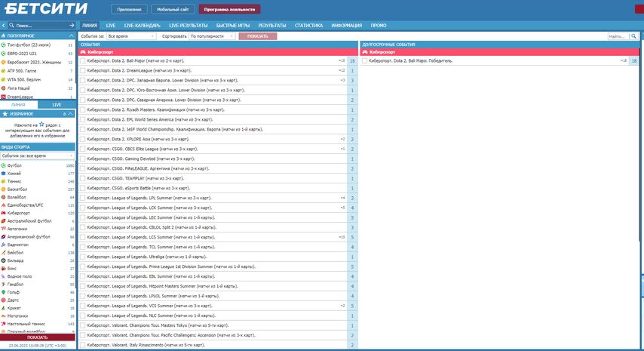This screenshot has width=644, height=351.
Task: Click the БЕТСИТИ logo
Action: [x=46, y=8]
